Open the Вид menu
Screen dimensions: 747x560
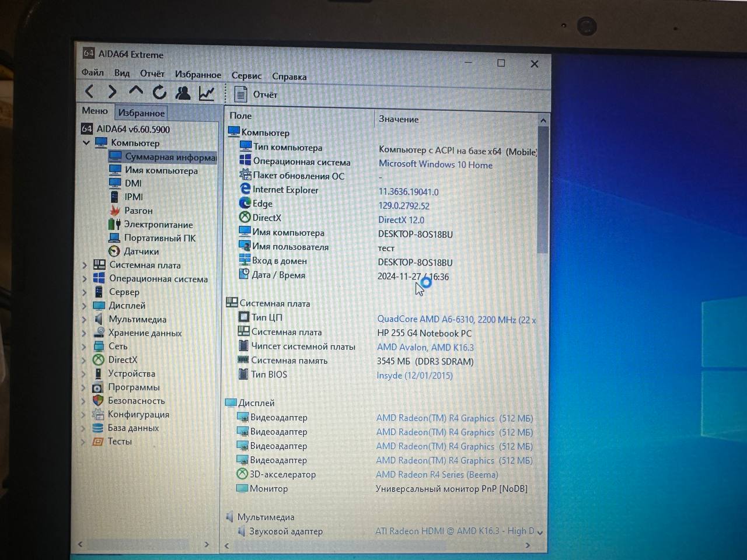point(122,73)
